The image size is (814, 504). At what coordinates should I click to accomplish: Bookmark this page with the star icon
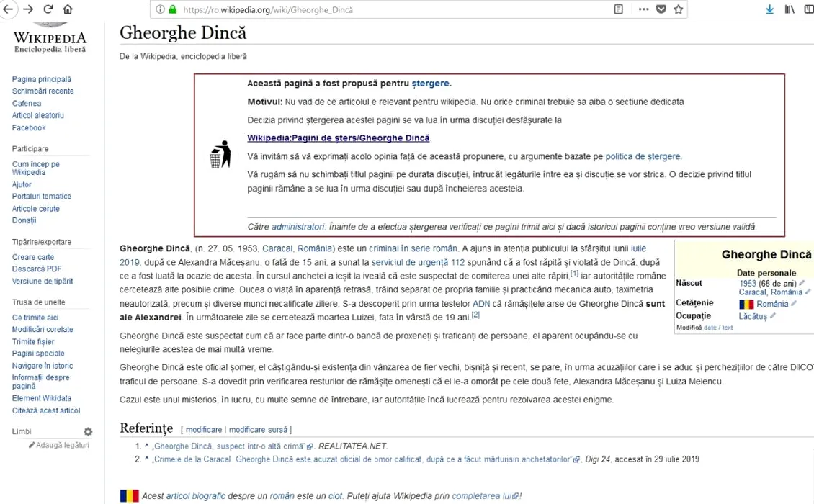point(678,9)
